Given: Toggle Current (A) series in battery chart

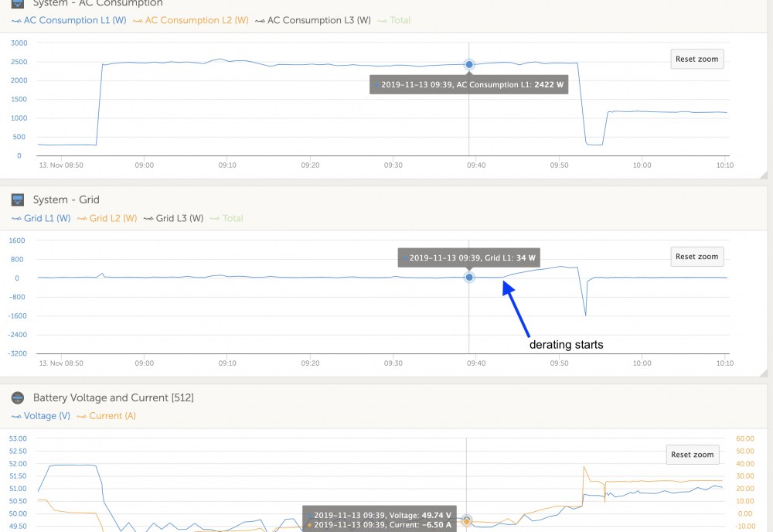Looking at the screenshot, I should [x=107, y=416].
